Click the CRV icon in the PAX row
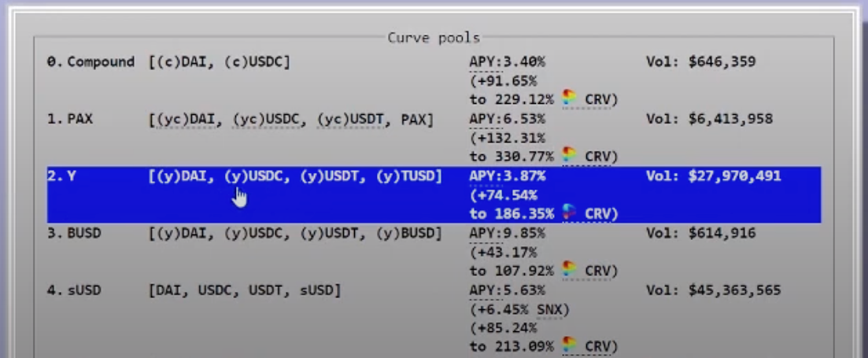The height and width of the screenshot is (358, 868). click(570, 156)
